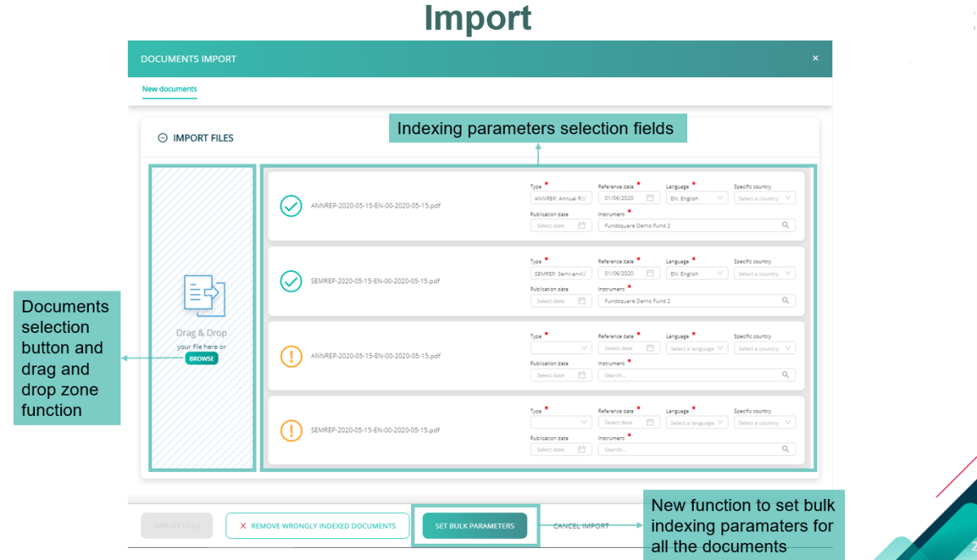
Task: Click the Drag & Drop text
Action: (x=202, y=333)
